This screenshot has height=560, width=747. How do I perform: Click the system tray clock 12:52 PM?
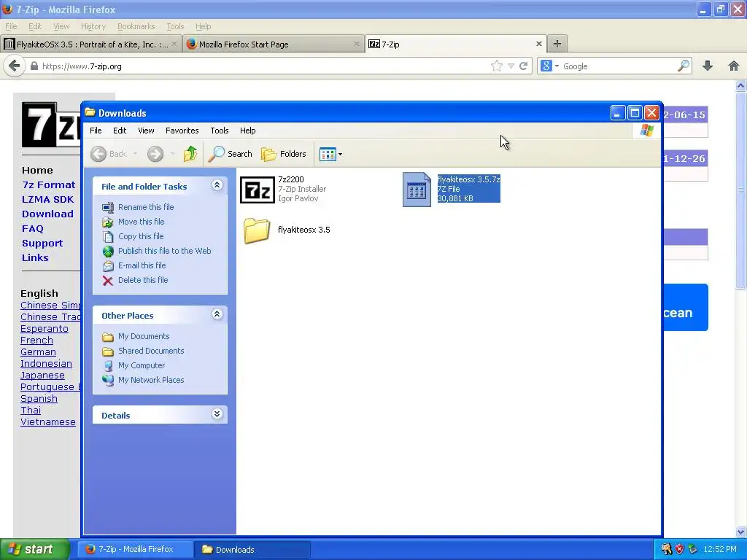720,549
